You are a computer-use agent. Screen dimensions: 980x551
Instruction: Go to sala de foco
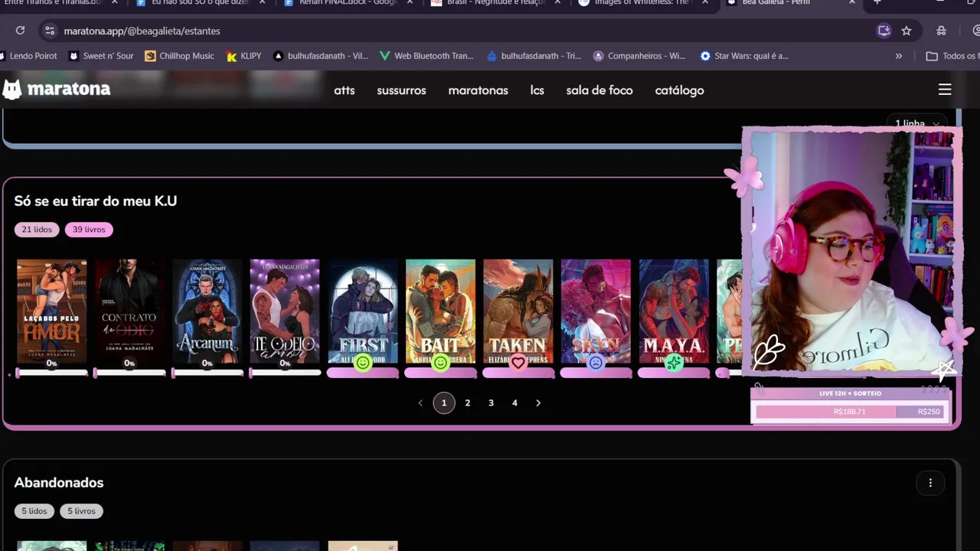pos(599,90)
